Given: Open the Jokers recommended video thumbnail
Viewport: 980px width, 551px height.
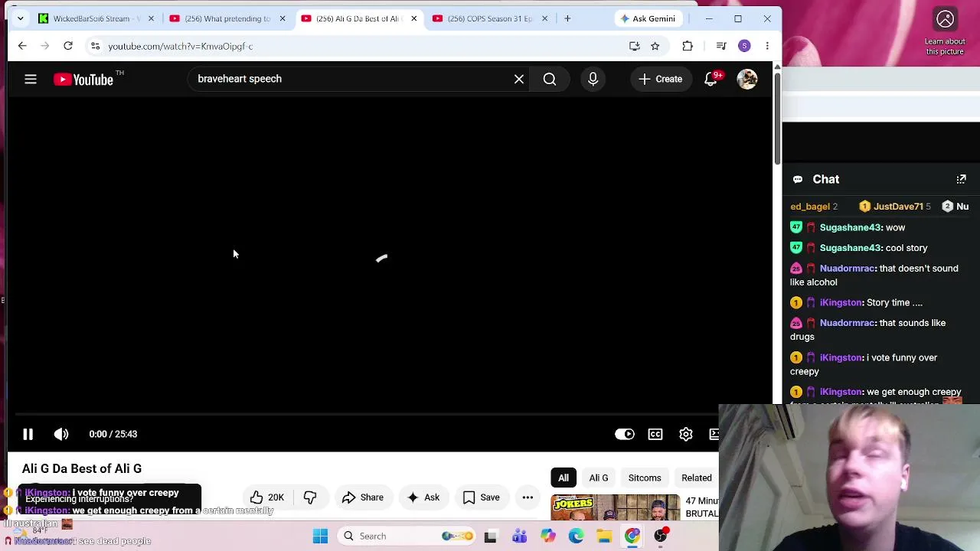Looking at the screenshot, I should tap(616, 507).
